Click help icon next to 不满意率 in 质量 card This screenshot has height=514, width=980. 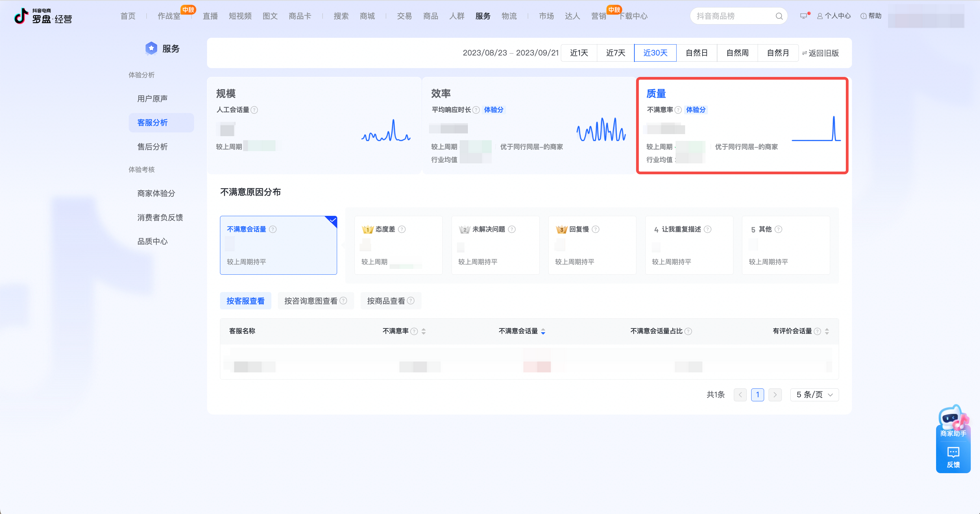point(678,110)
